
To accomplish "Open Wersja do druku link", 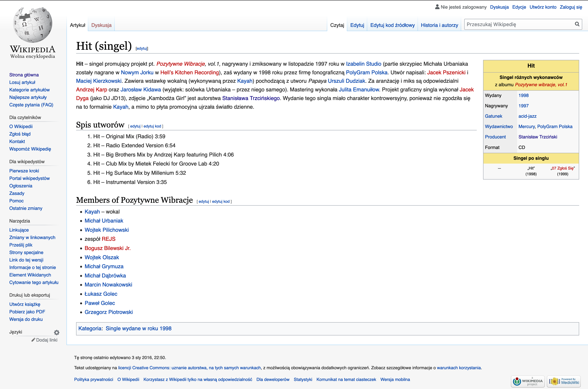I will tap(26, 319).
